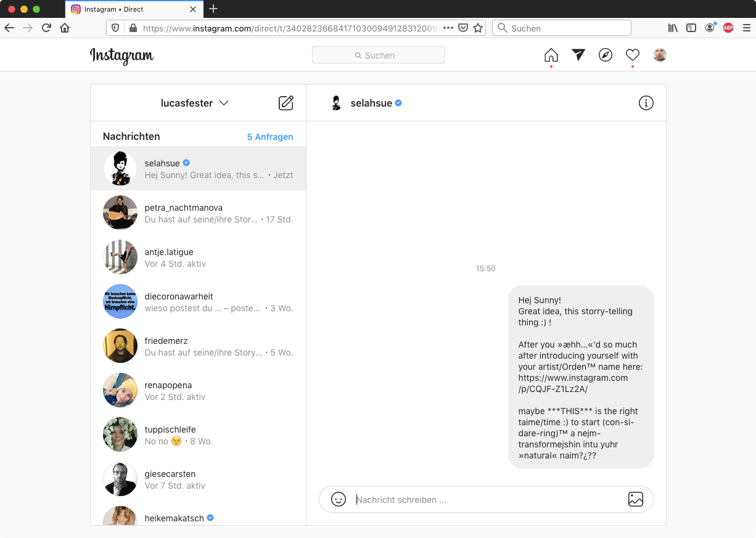Viewport: 756px width, 538px height.
Task: Click the Instagram logo
Action: coord(121,55)
